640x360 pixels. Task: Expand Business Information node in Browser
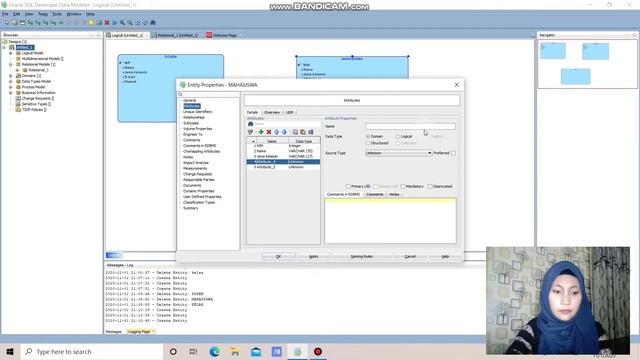click(x=11, y=93)
